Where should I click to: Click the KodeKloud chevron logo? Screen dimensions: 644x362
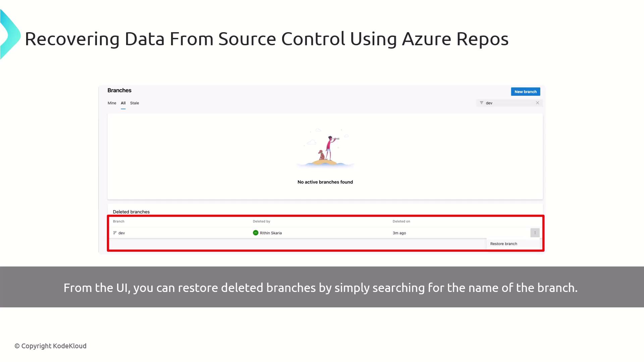click(x=10, y=35)
